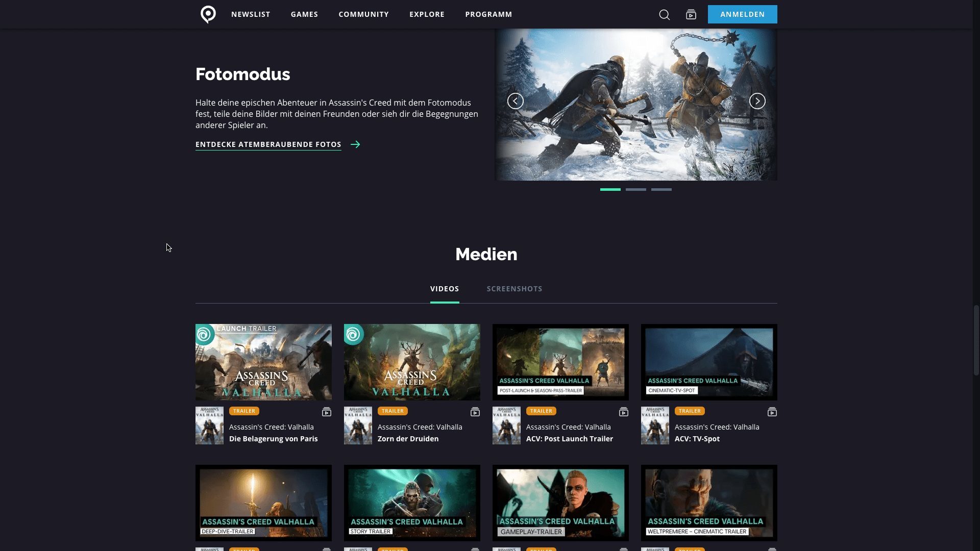
Task: Click game cover icon beside Zorn der Druiden
Action: (358, 425)
